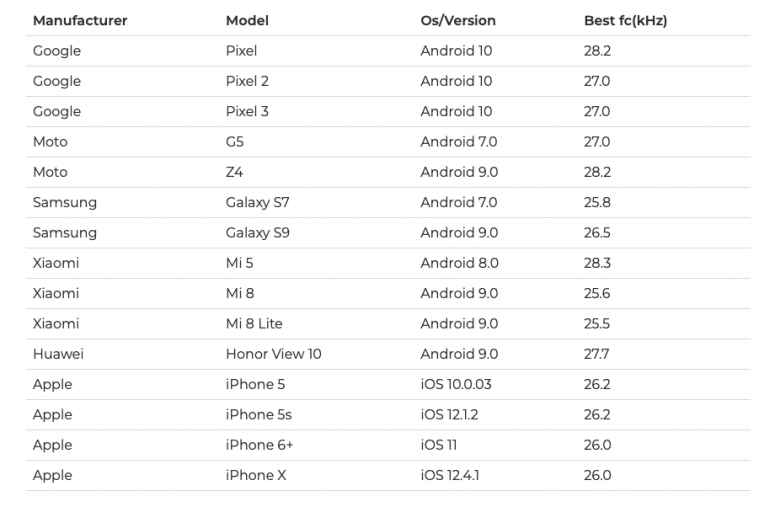The image size is (775, 507).
Task: Select the iPhone 5s model cell
Action: (258, 415)
